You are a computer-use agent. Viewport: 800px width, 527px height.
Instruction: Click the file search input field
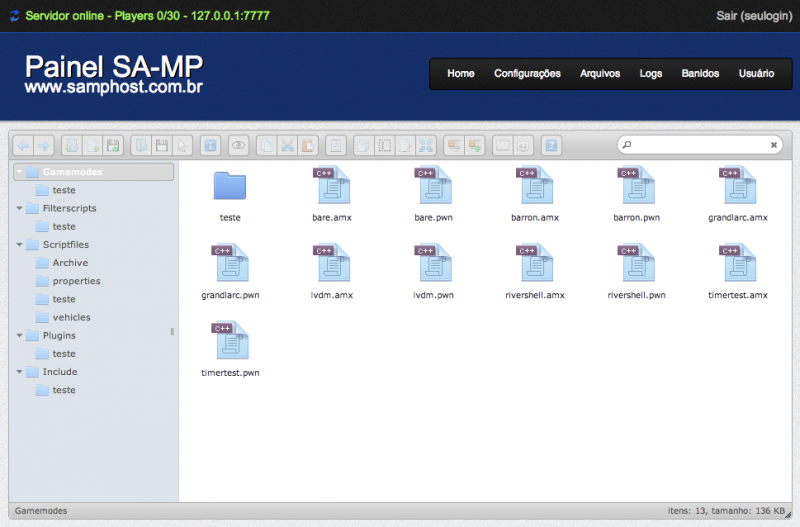(699, 145)
